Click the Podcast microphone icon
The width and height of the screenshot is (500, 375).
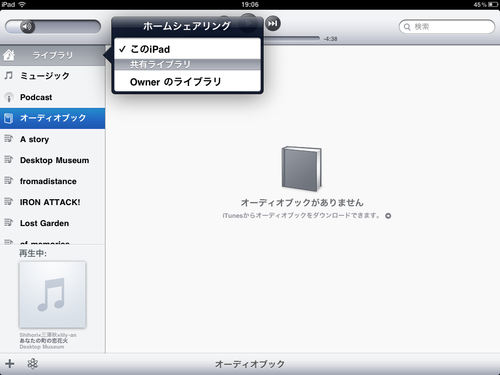click(x=9, y=97)
